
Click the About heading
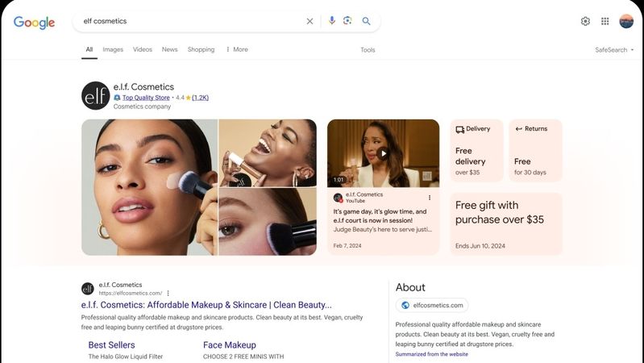pos(410,287)
